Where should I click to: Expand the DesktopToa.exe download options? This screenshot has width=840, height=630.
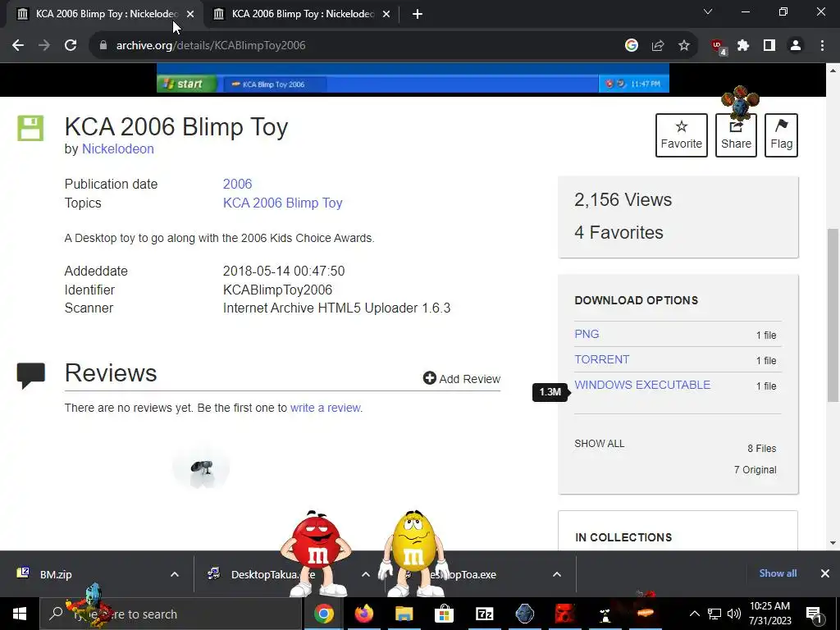click(x=557, y=574)
